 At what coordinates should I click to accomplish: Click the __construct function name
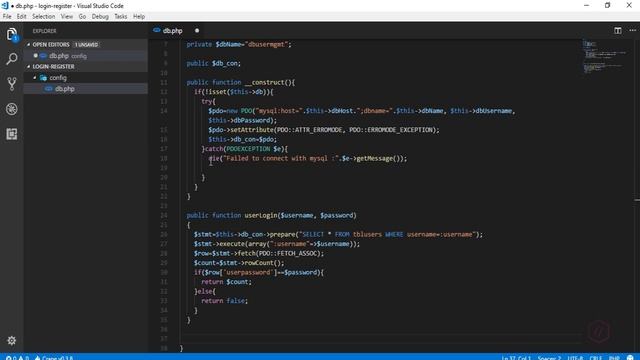(x=266, y=82)
